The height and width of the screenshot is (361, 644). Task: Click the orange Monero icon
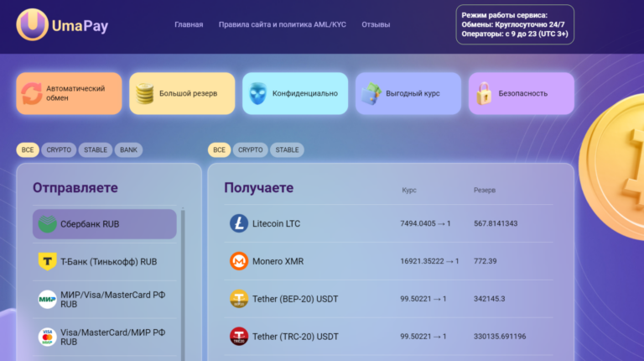(239, 261)
